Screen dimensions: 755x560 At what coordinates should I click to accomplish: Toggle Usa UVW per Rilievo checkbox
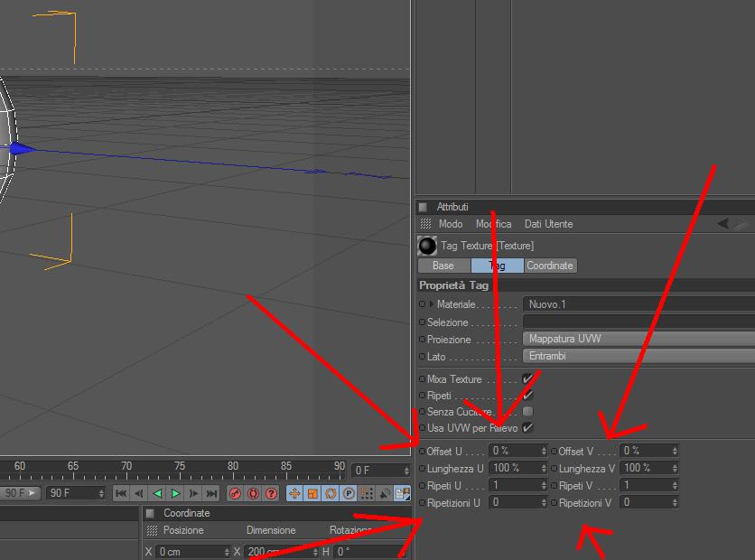click(x=527, y=427)
